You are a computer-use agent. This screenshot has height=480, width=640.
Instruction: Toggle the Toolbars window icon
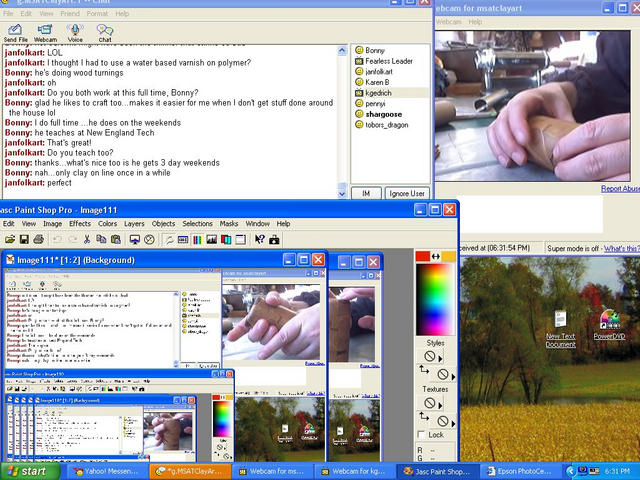[240, 240]
